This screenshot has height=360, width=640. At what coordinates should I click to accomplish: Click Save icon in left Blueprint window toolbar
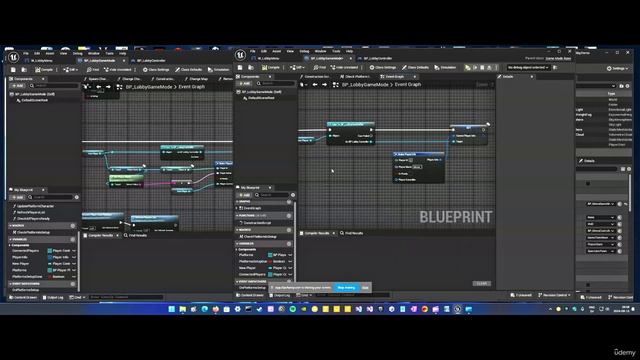click(x=13, y=70)
